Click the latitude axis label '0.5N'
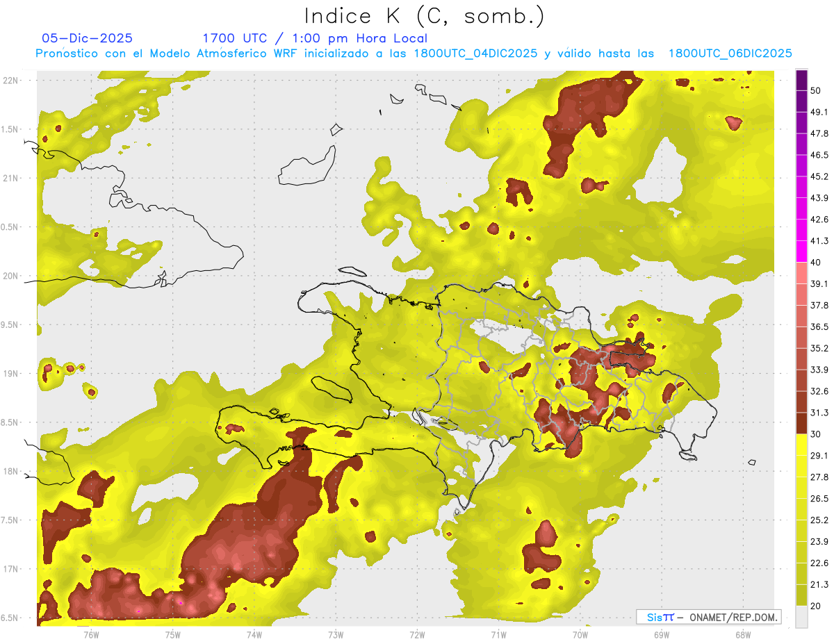834x644 pixels. (10, 227)
